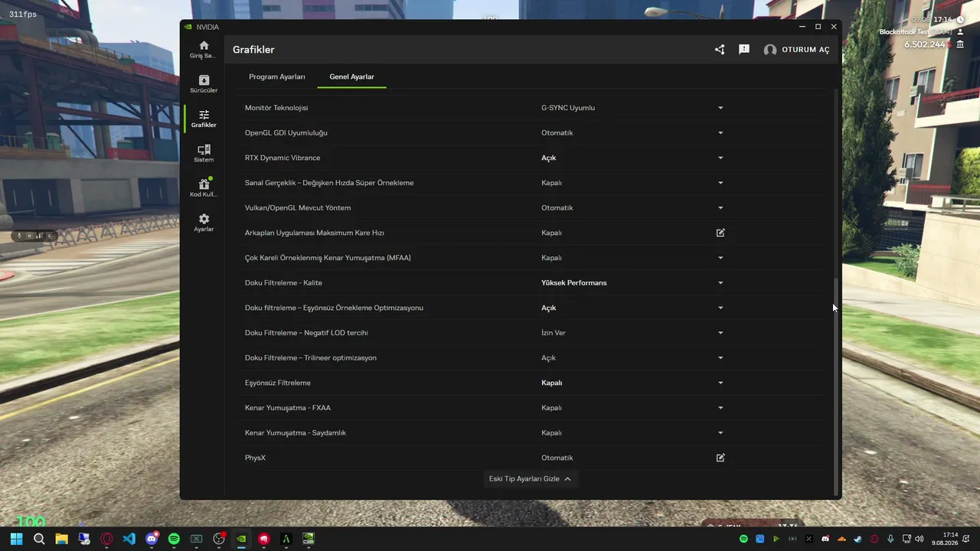Open Steam icon in system tray
The height and width of the screenshot is (551, 980).
pos(857,539)
